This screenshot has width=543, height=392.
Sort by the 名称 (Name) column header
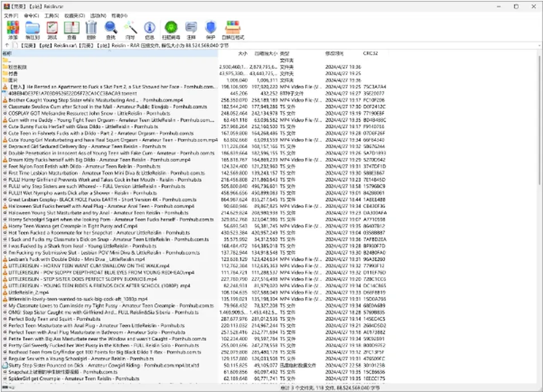coord(110,53)
